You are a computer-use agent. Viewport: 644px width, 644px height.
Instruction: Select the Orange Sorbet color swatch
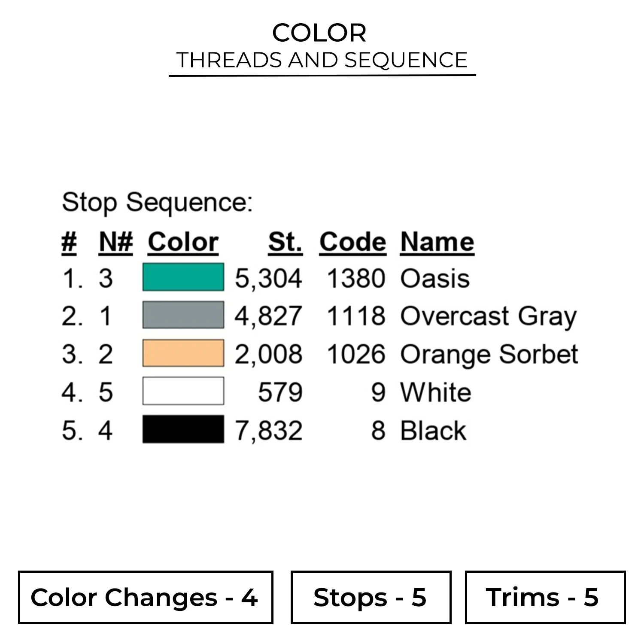click(x=183, y=353)
